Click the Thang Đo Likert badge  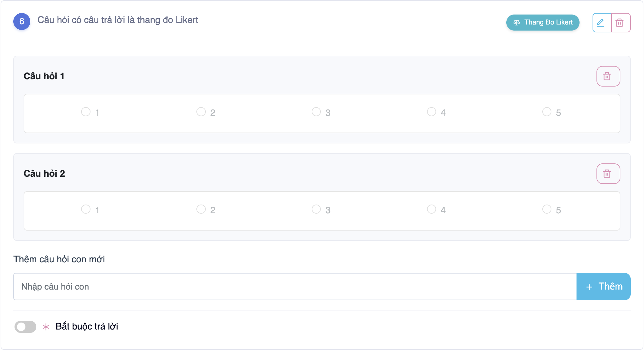point(543,22)
